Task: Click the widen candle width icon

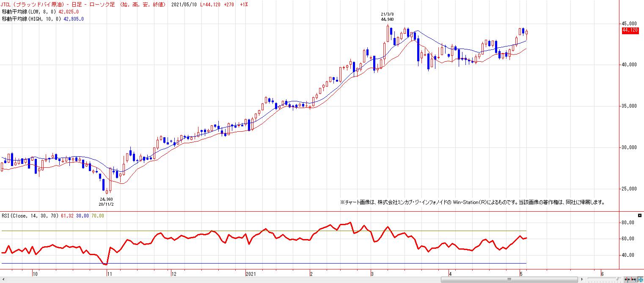Action: pyautogui.click(x=633, y=279)
